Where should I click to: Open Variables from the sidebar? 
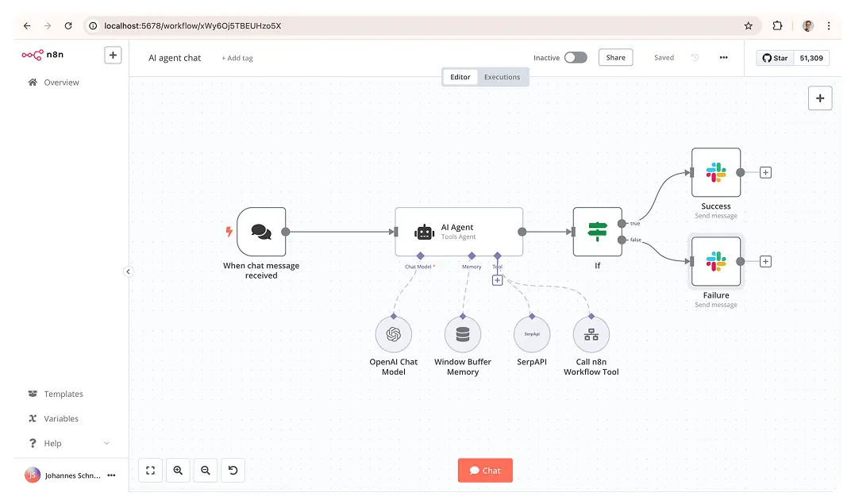53,418
